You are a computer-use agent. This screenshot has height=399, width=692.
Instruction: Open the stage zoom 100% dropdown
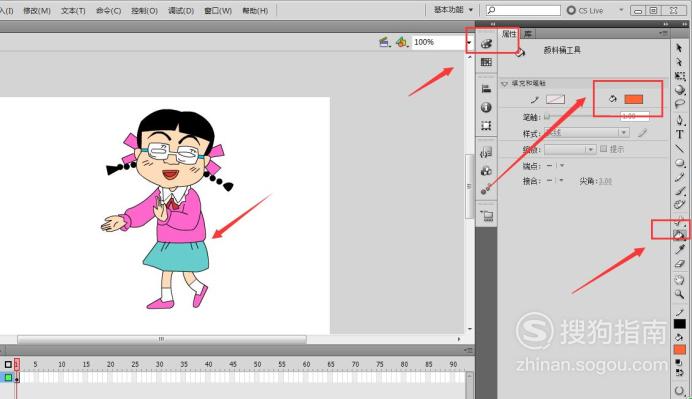[469, 42]
